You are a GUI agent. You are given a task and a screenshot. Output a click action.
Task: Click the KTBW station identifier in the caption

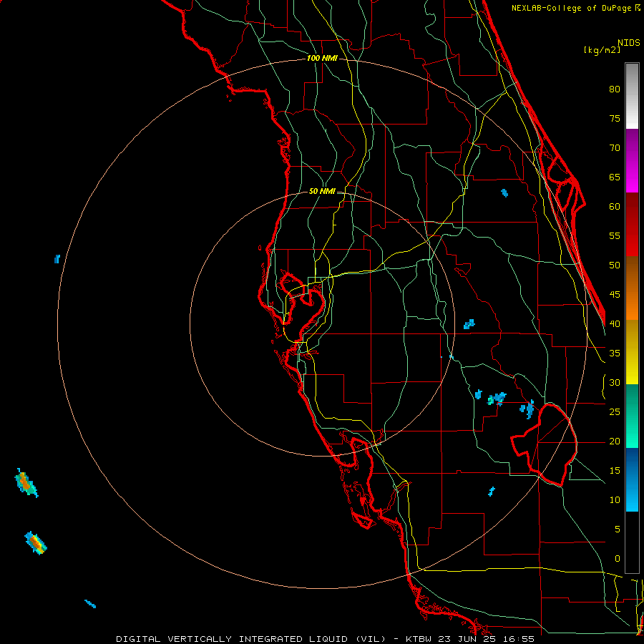click(x=418, y=639)
